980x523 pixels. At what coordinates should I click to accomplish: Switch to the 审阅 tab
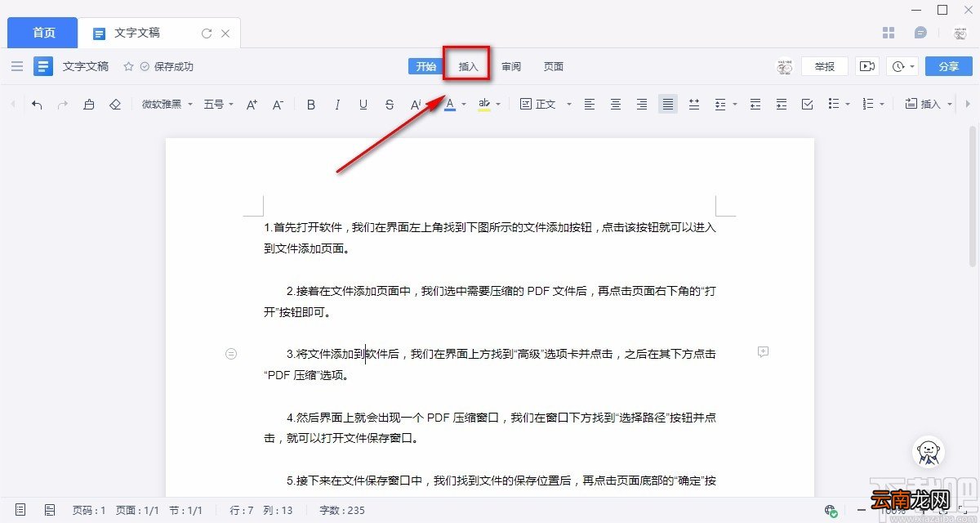[511, 66]
